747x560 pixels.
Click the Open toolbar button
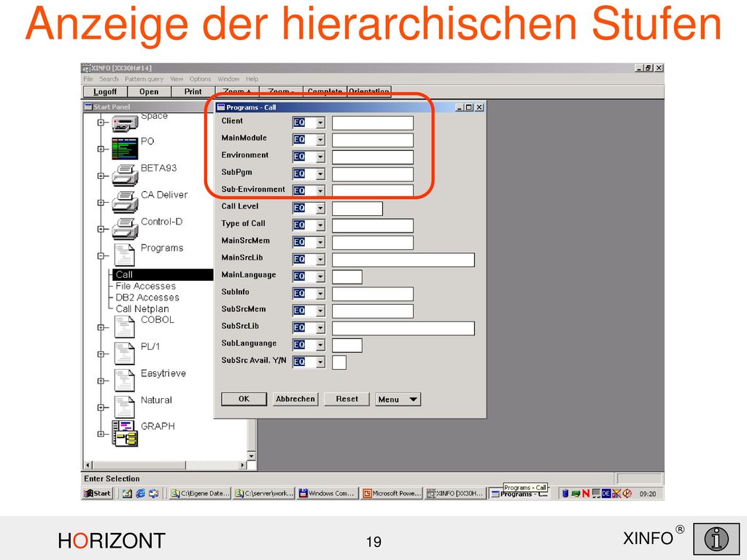[149, 92]
